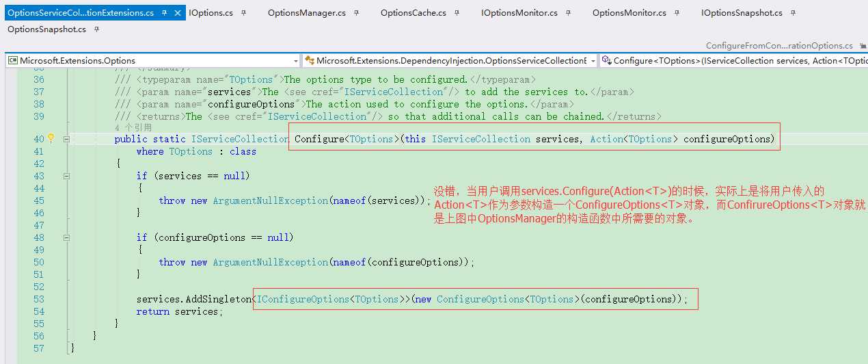Viewport: 868px width, 364px height.
Task: Click 'ArgumentNullException' on line 45
Action: (270, 200)
